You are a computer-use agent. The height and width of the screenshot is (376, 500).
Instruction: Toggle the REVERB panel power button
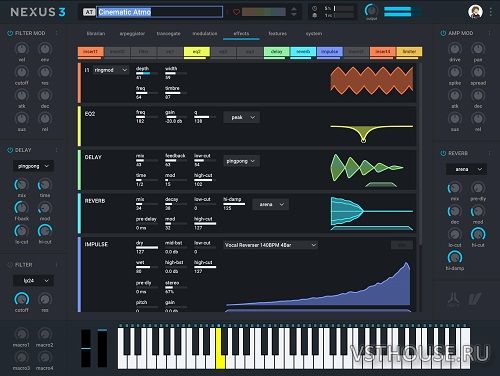click(443, 153)
